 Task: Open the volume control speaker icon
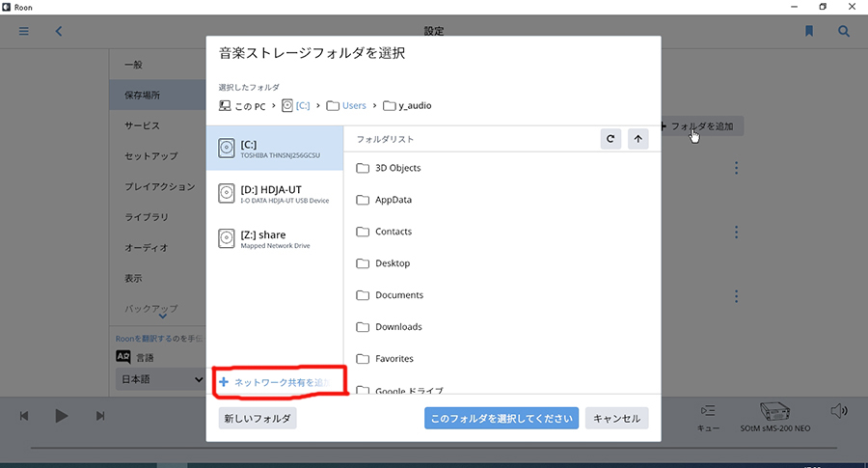coord(839,411)
